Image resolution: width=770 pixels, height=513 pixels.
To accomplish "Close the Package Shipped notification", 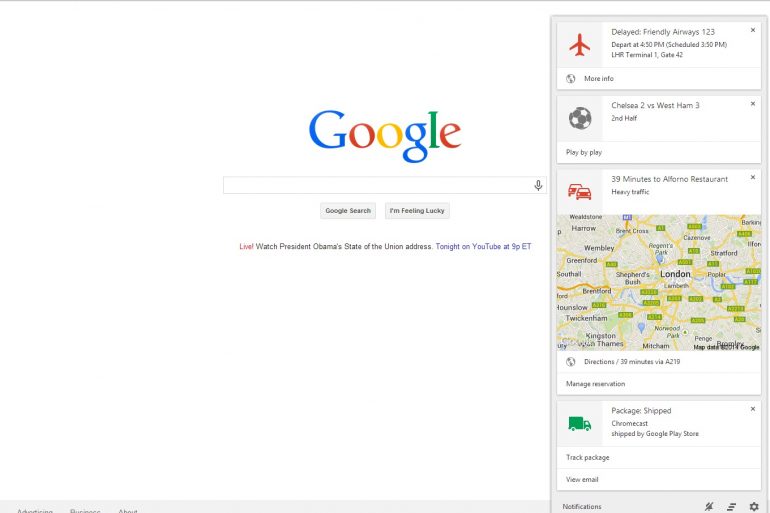I will 753,409.
